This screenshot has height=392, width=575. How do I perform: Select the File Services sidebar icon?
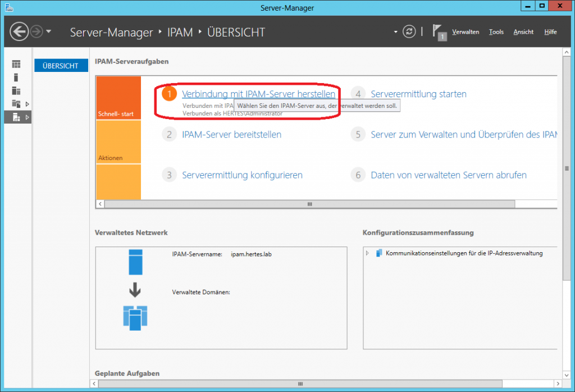pyautogui.click(x=16, y=103)
